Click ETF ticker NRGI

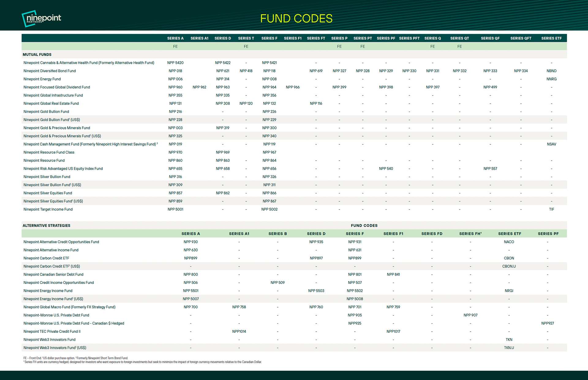(x=509, y=291)
